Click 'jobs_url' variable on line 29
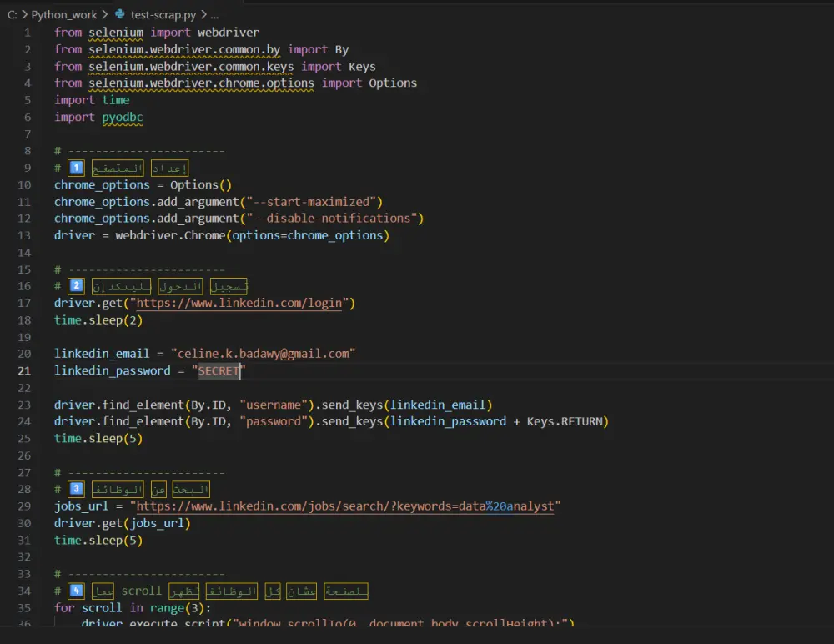 (x=81, y=506)
